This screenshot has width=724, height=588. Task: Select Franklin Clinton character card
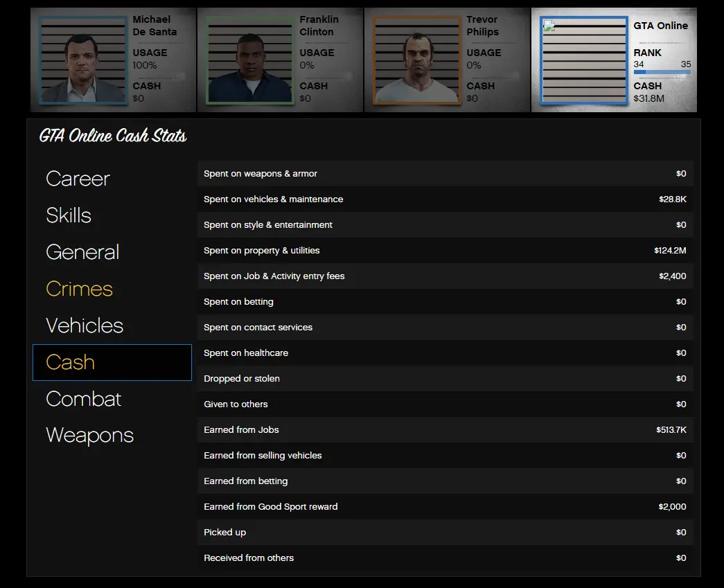281,60
